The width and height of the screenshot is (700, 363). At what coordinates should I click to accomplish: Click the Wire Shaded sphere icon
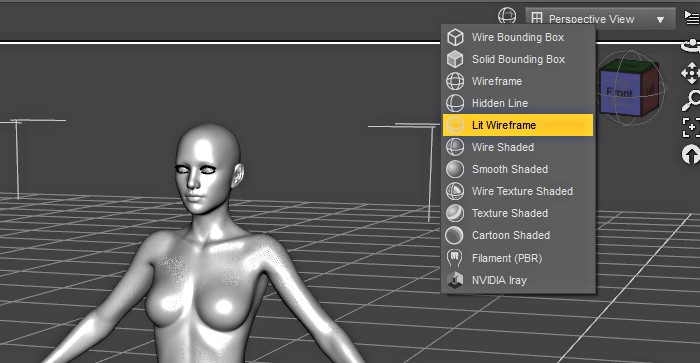click(x=455, y=147)
